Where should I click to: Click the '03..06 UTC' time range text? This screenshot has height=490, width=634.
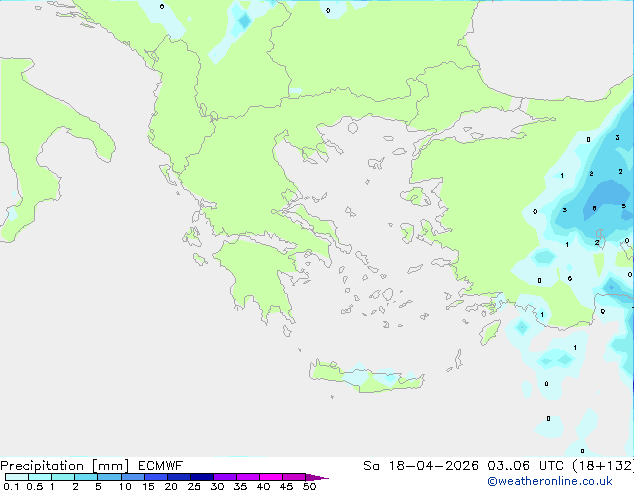[525, 466]
